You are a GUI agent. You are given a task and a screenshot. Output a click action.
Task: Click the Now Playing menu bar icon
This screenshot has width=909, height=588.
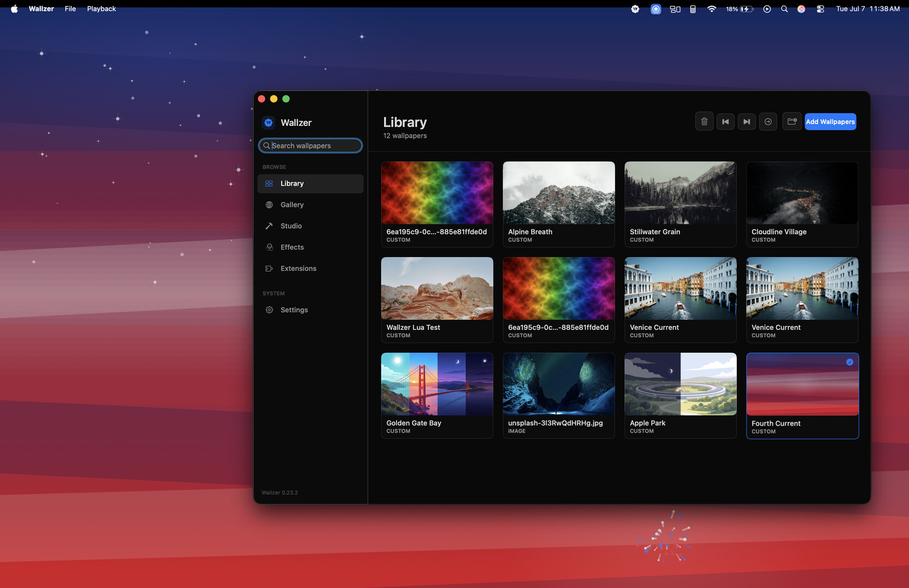767,9
